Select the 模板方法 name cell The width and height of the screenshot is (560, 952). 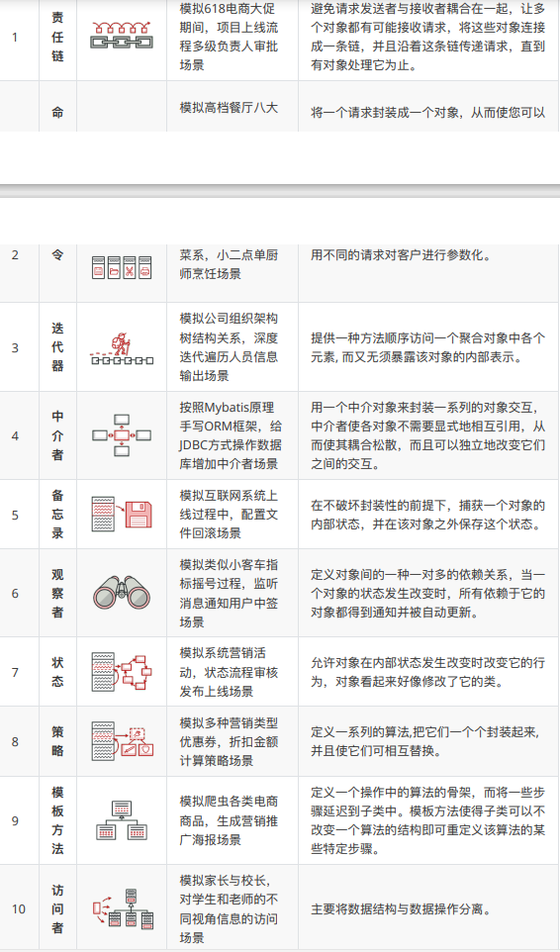coord(57,820)
